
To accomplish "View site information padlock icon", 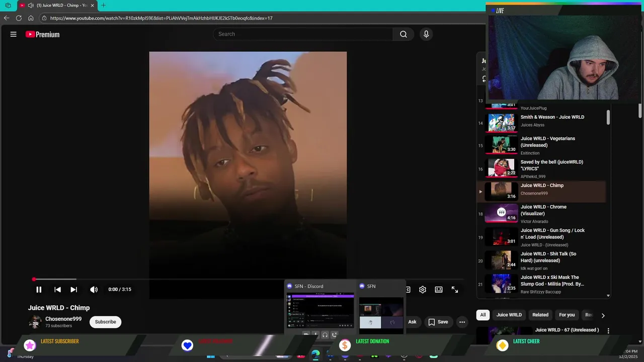I will click(44, 18).
